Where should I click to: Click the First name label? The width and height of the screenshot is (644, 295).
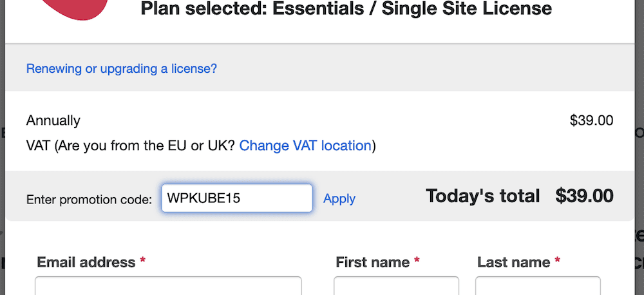point(372,262)
